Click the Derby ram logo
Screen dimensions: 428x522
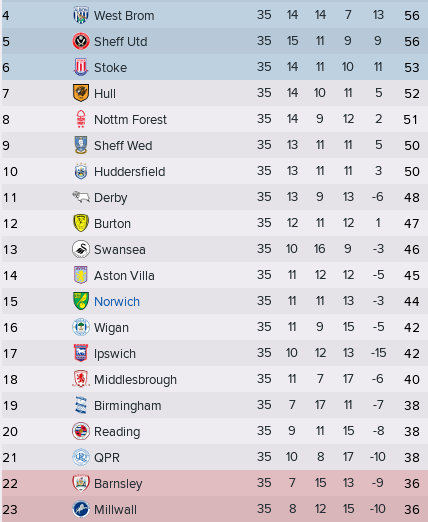click(81, 197)
